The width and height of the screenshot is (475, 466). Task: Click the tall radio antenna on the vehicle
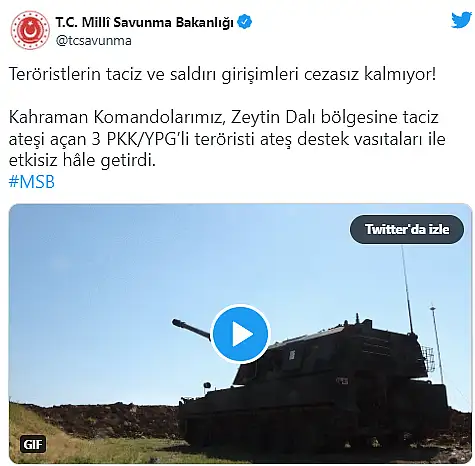coord(407,288)
